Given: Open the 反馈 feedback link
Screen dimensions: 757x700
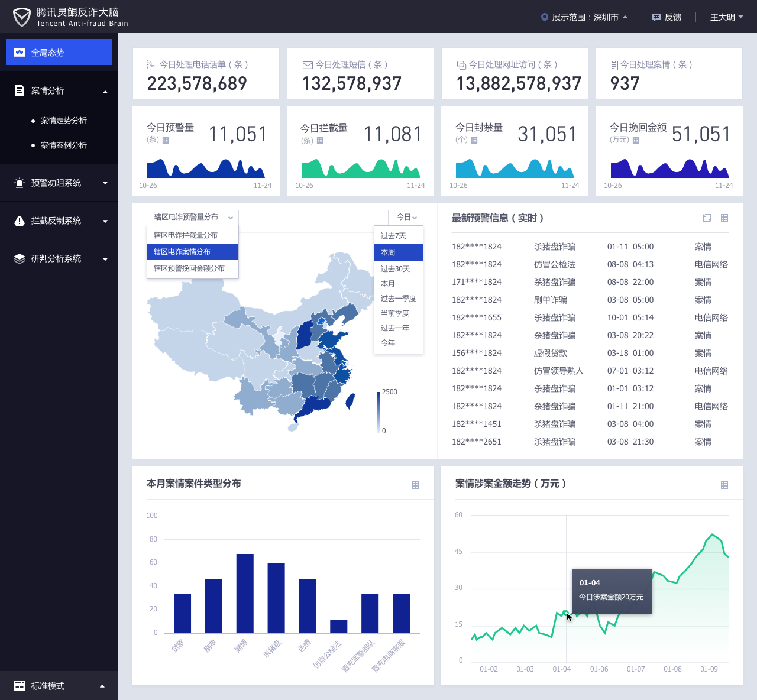Looking at the screenshot, I should [667, 17].
